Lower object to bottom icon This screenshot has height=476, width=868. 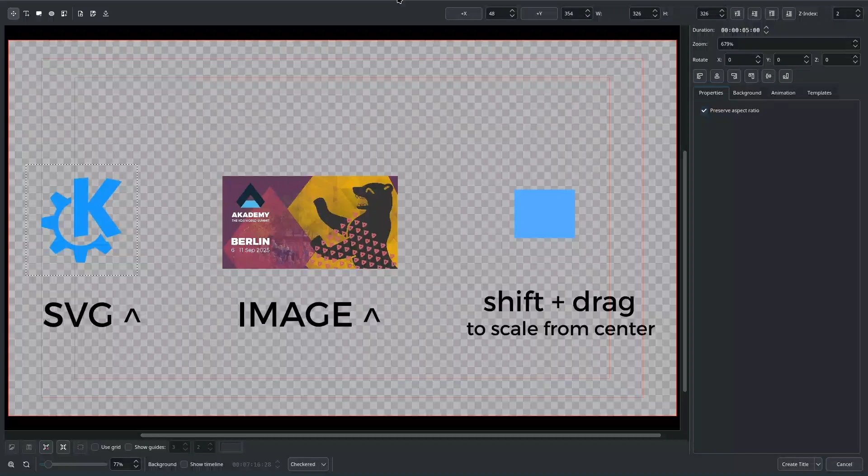[789, 14]
